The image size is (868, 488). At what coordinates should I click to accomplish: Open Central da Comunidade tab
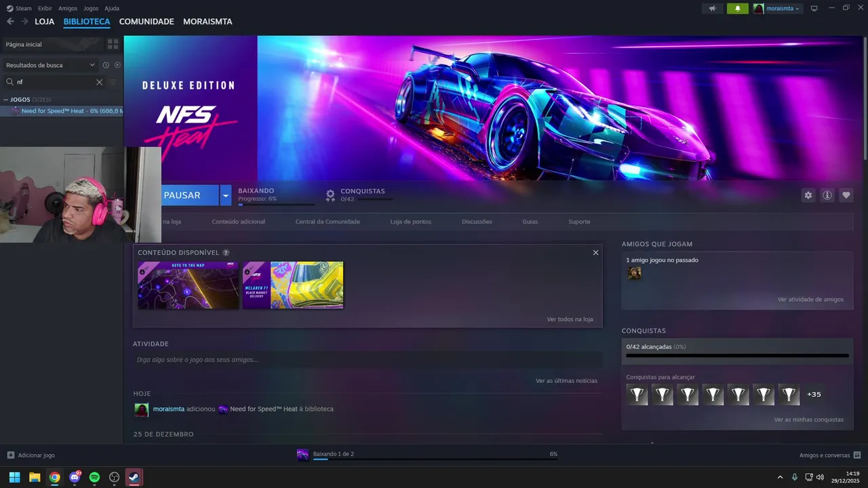328,222
